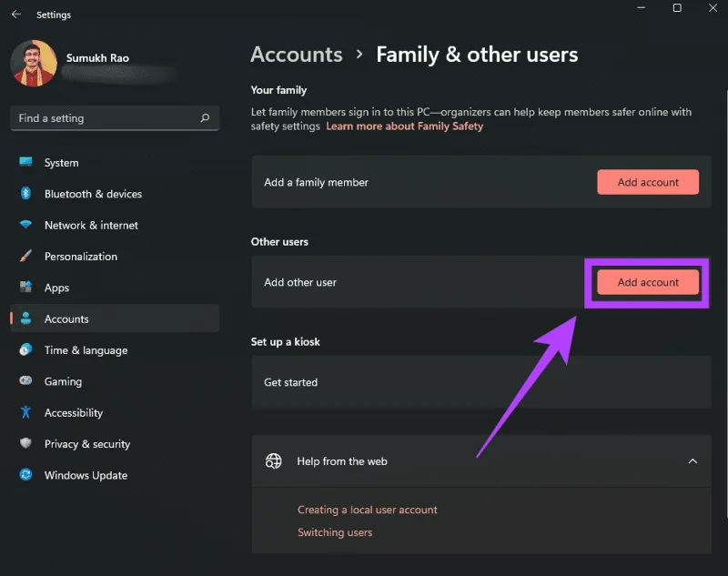Viewport: 728px width, 576px height.
Task: Open Privacy & security page
Action: [115, 444]
